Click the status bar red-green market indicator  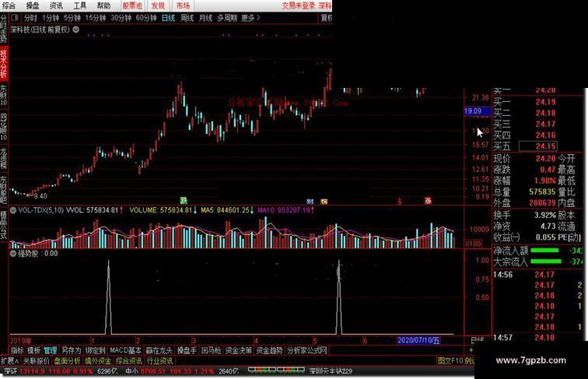[x=276, y=370]
